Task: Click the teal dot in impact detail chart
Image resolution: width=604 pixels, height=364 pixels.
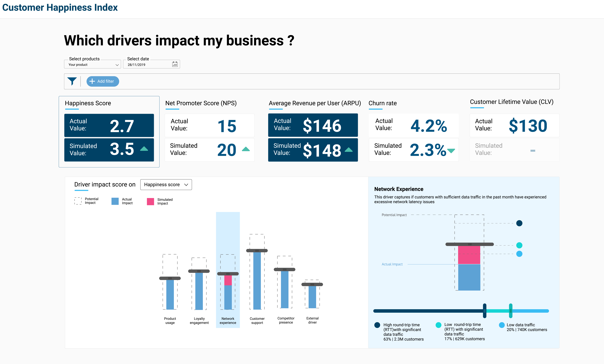Action: tap(519, 245)
